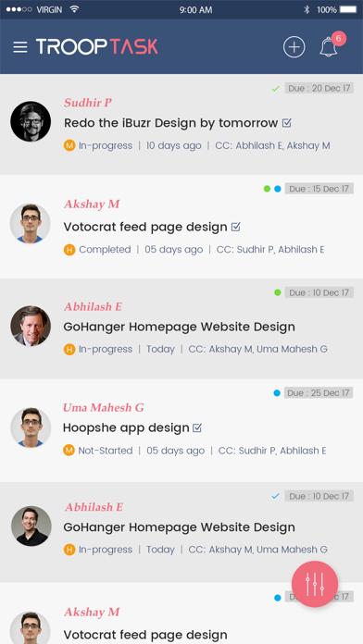
Task: Toggle checkbox after Hoopshe app design
Action: 197,428
